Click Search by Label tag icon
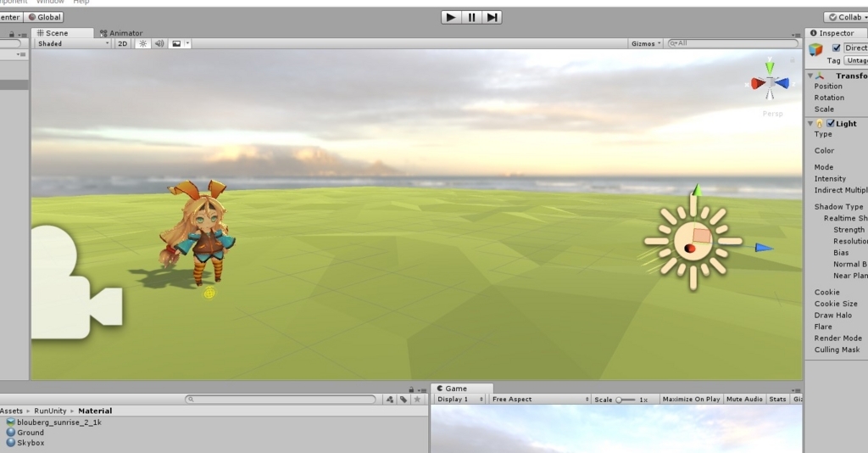The height and width of the screenshot is (453, 868). (x=403, y=400)
